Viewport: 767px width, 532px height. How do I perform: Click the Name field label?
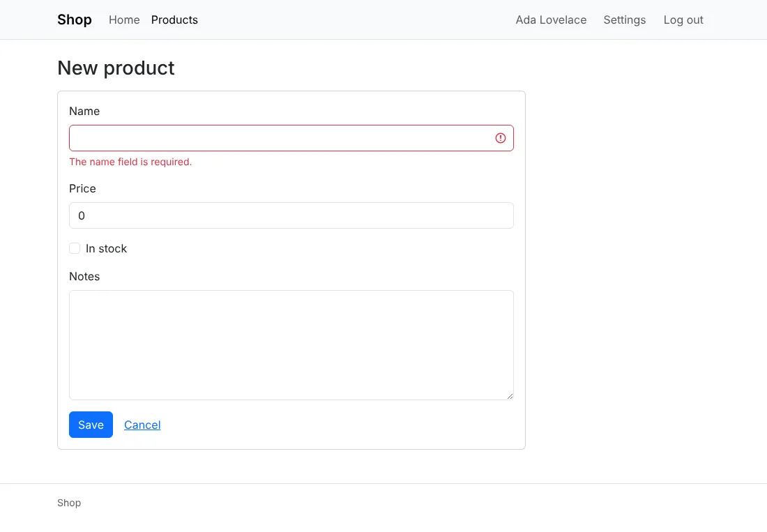pyautogui.click(x=84, y=111)
